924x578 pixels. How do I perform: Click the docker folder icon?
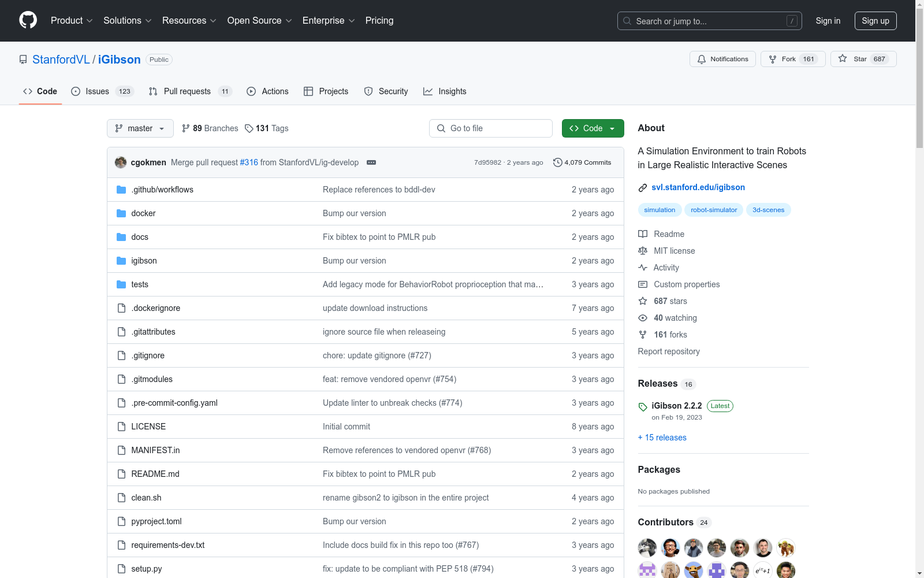(121, 213)
